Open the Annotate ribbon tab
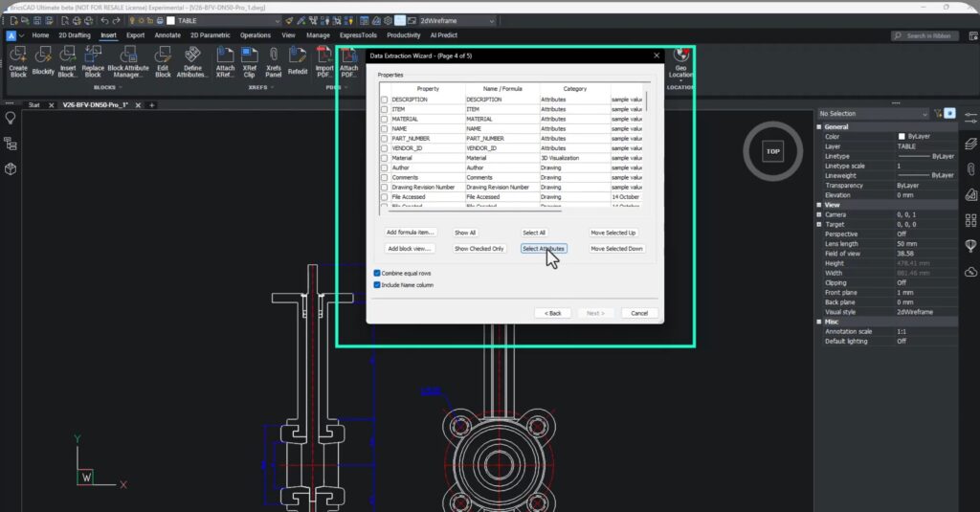Viewport: 980px width, 512px height. pos(167,35)
